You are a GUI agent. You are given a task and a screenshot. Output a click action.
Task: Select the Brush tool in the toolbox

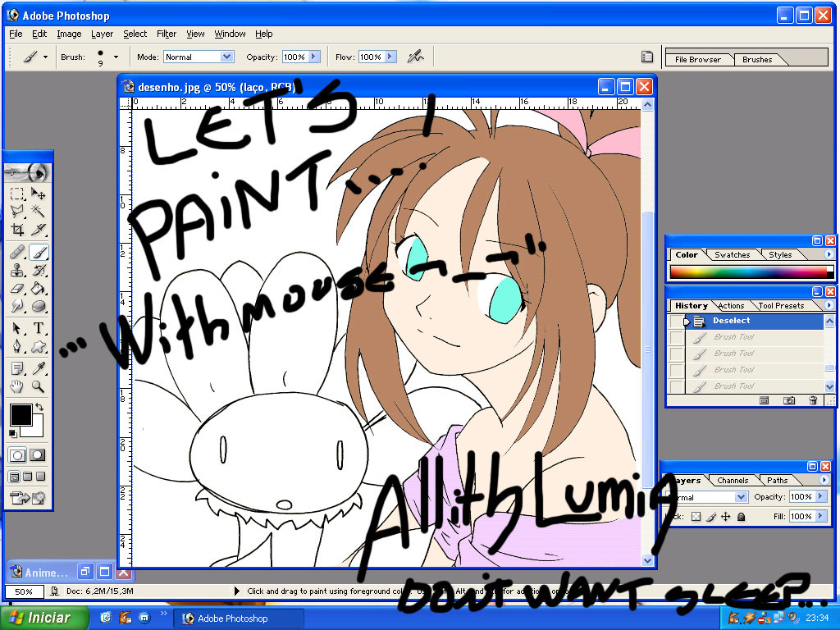point(38,252)
